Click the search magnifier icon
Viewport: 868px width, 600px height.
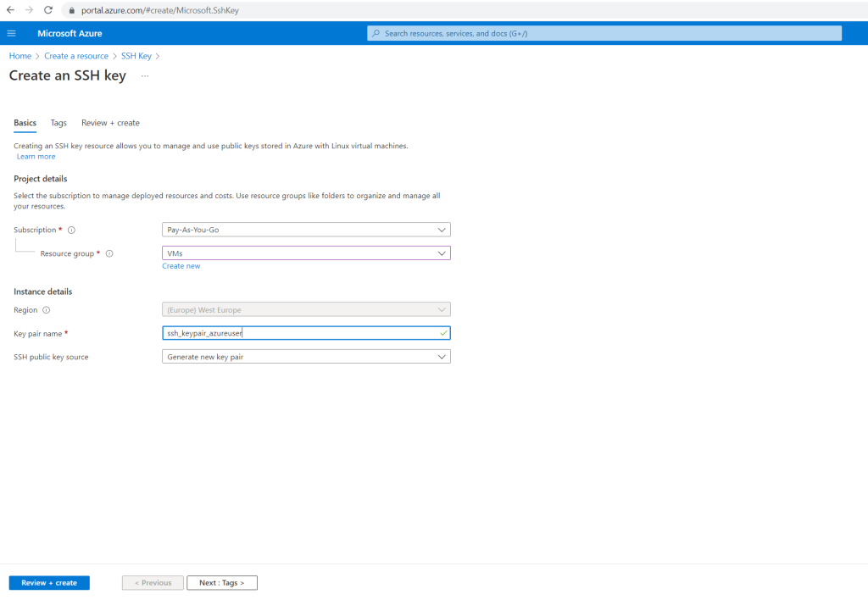pyautogui.click(x=376, y=33)
